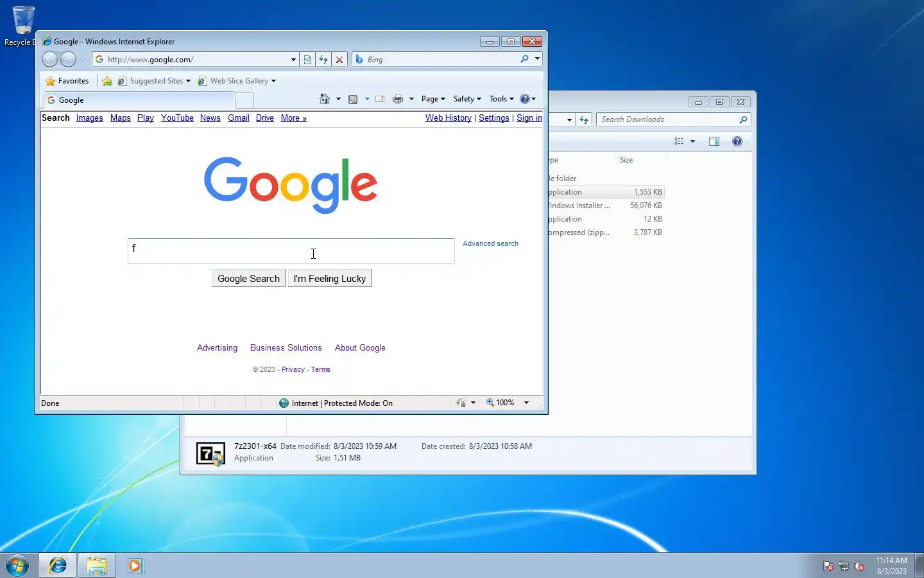Click the Compatibility View icon in the address bar
924x578 pixels.
(307, 60)
